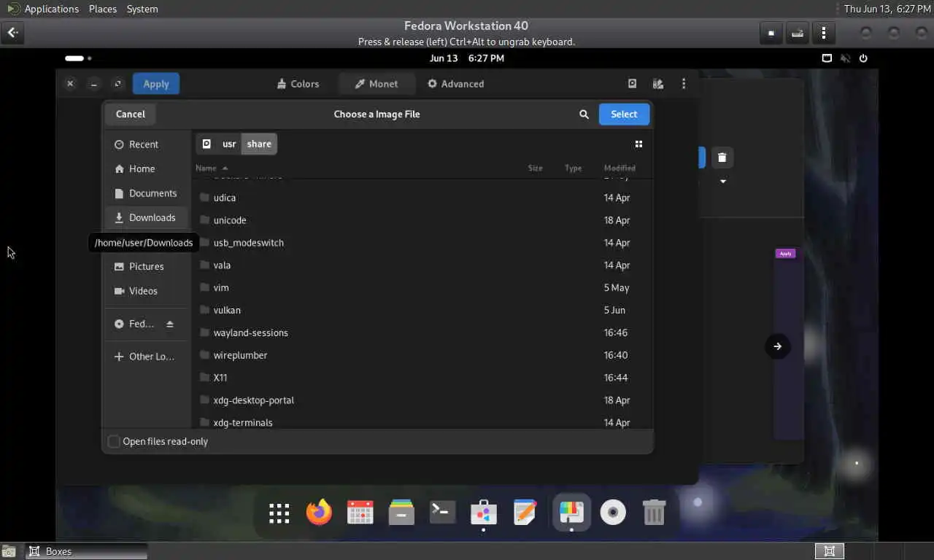Viewport: 934px width, 560px height.
Task: Open Videos in the sidebar
Action: [x=146, y=290]
